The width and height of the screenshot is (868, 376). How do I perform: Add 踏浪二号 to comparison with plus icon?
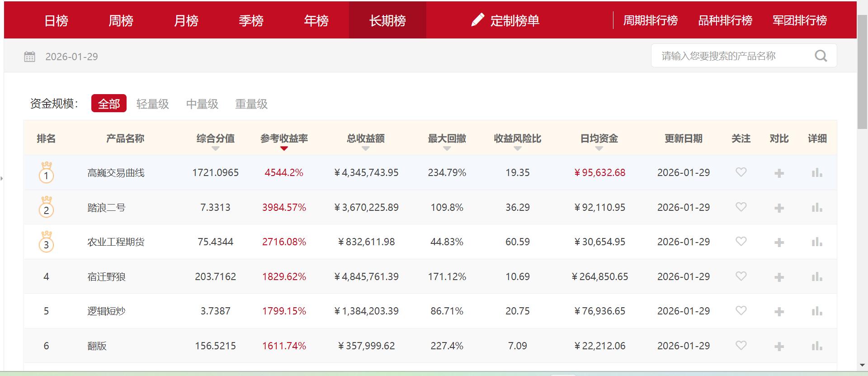[779, 208]
